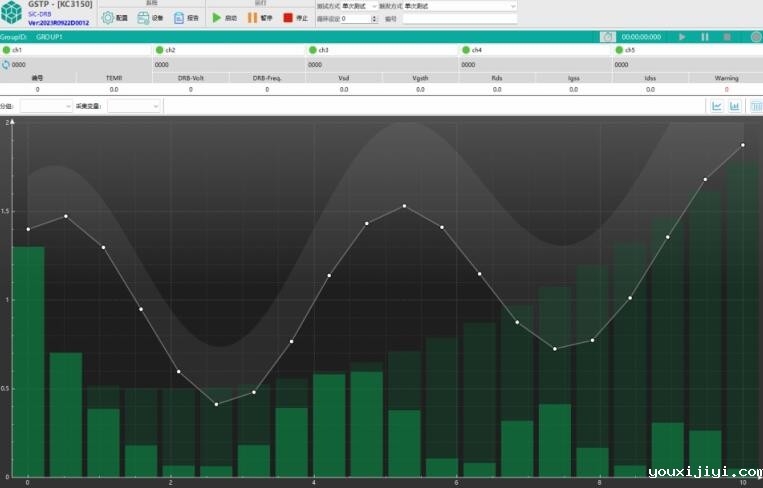Image resolution: width=763 pixels, height=488 pixels.
Task: Click the timer clock icon
Action: 607,37
